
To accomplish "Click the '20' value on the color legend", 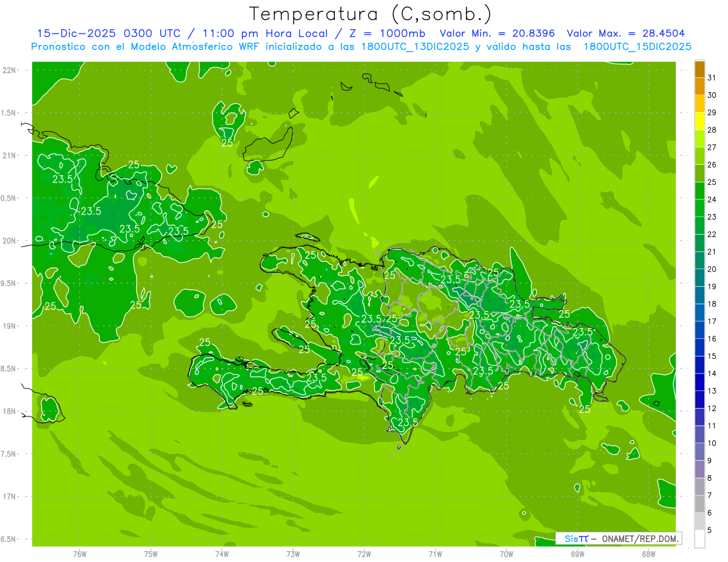I will (x=712, y=269).
